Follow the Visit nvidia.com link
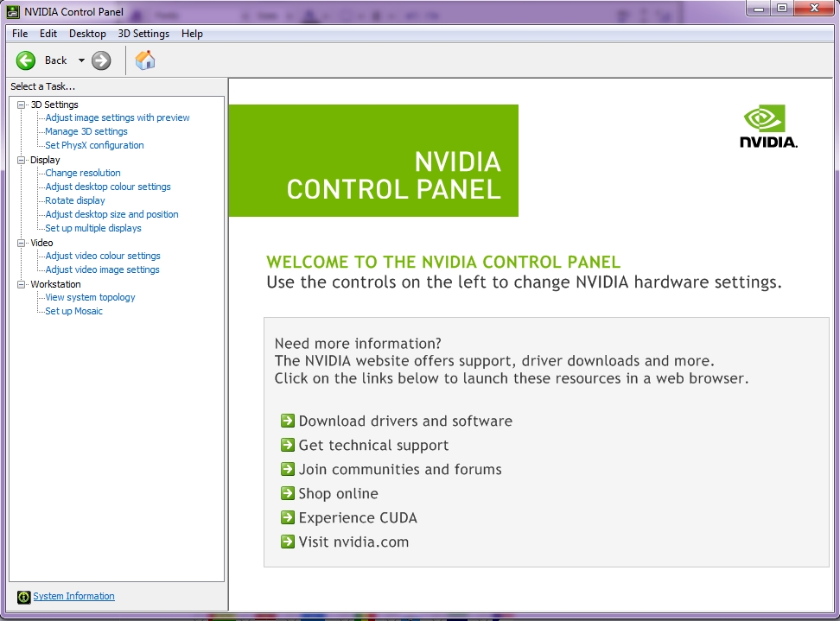Screen dimensions: 840x621 (353, 542)
